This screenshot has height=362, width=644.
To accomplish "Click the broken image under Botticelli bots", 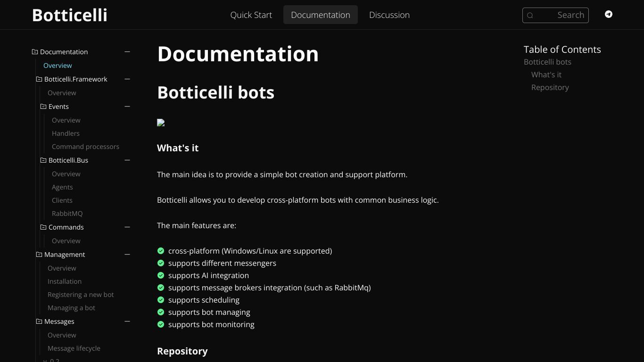I will (x=161, y=123).
